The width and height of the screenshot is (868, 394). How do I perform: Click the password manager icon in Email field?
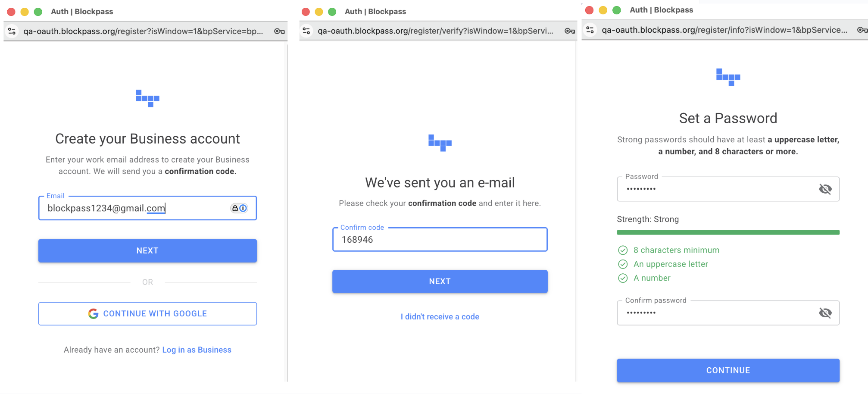coord(239,209)
